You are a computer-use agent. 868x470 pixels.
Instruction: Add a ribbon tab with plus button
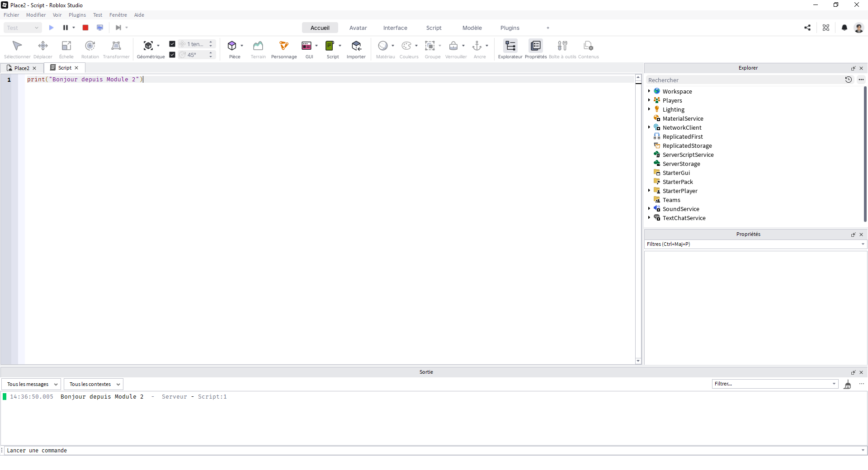click(x=548, y=28)
